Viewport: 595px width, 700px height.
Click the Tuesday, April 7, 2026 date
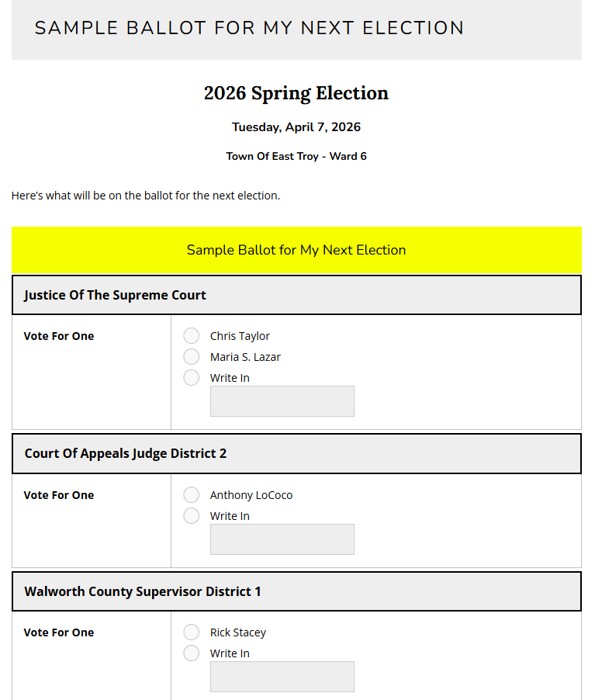[296, 127]
